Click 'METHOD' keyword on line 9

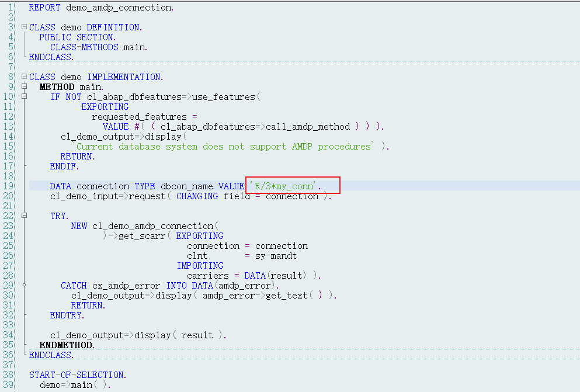[x=57, y=87]
